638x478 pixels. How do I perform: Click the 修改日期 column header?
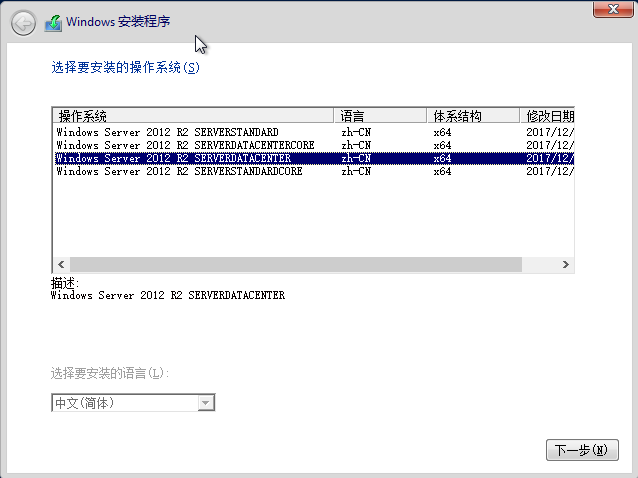547,116
